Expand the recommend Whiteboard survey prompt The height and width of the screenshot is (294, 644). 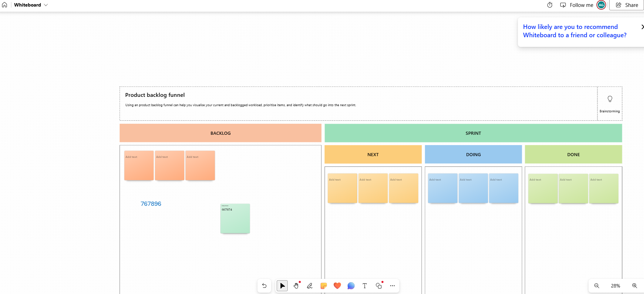click(x=642, y=27)
